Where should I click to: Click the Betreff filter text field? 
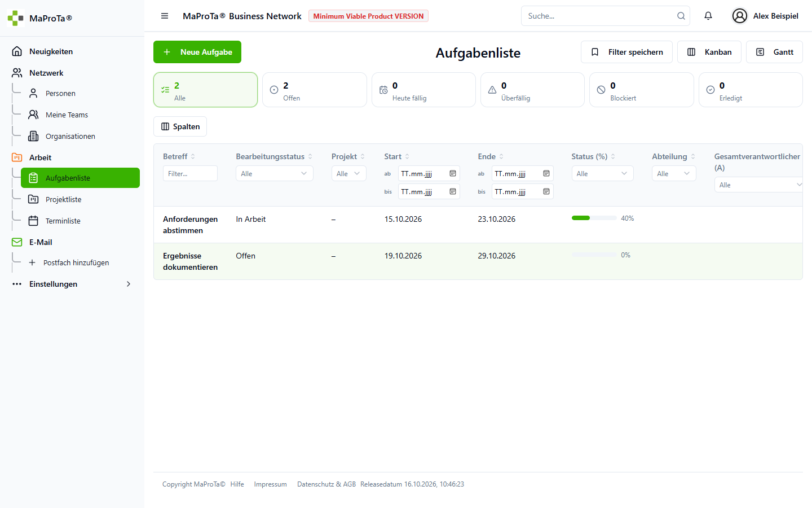[x=190, y=173]
